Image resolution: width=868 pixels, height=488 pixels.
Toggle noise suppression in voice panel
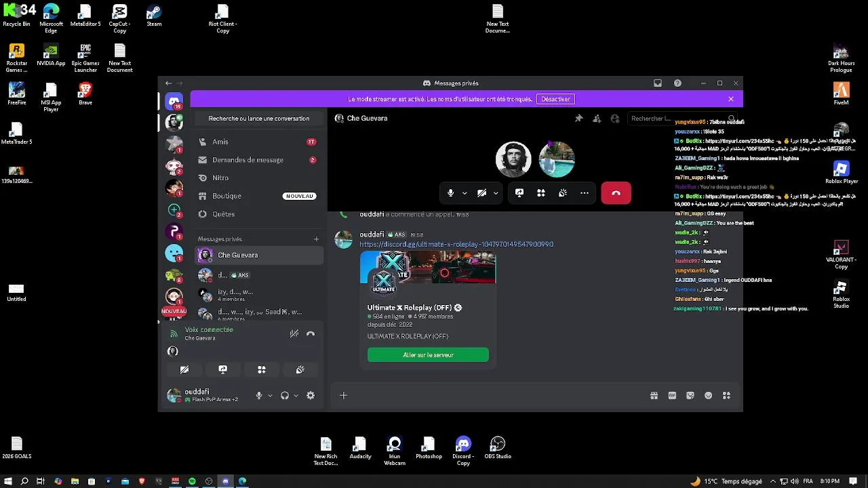point(294,333)
